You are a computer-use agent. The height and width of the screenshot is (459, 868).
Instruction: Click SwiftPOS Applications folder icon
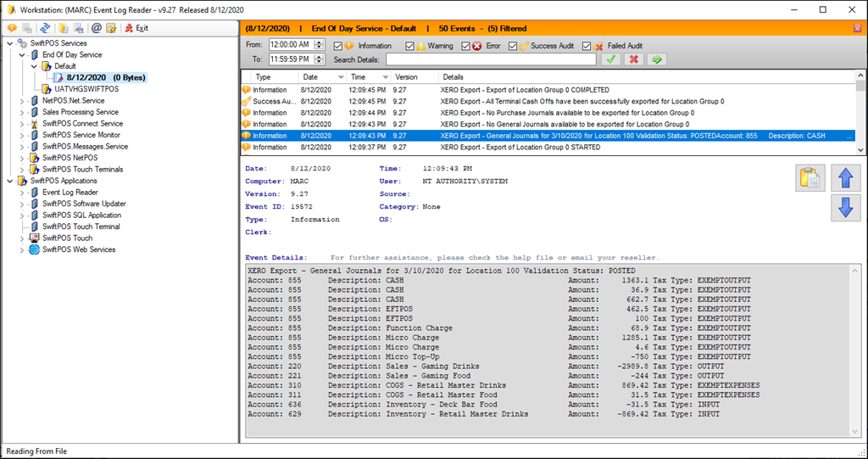[23, 181]
